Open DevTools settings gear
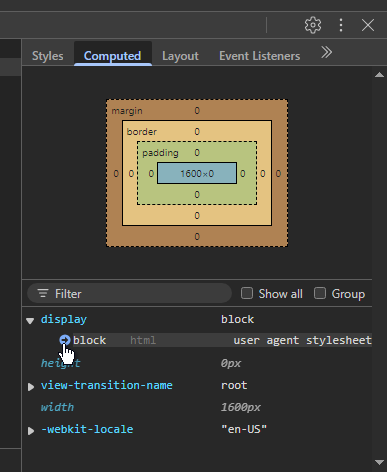 click(313, 25)
